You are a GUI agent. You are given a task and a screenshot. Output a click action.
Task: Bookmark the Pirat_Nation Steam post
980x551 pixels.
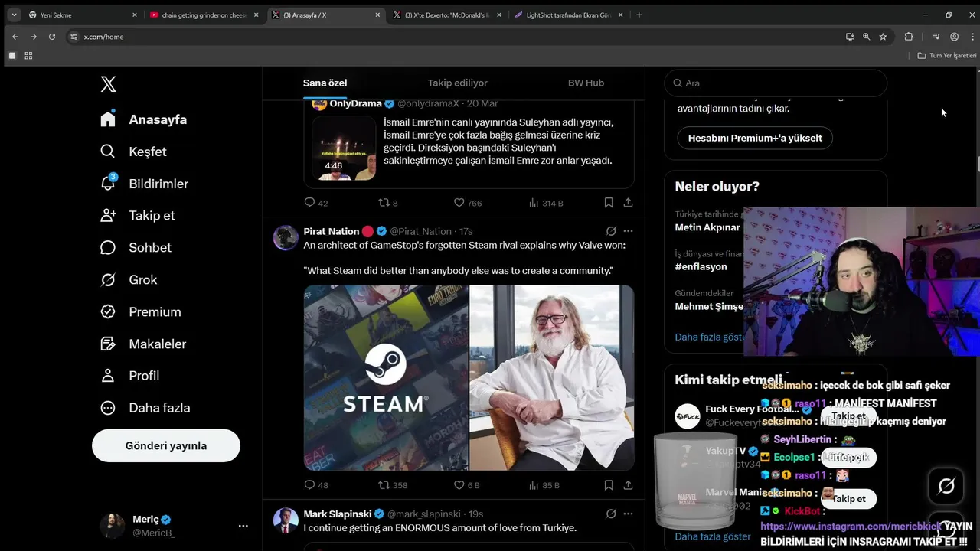609,485
